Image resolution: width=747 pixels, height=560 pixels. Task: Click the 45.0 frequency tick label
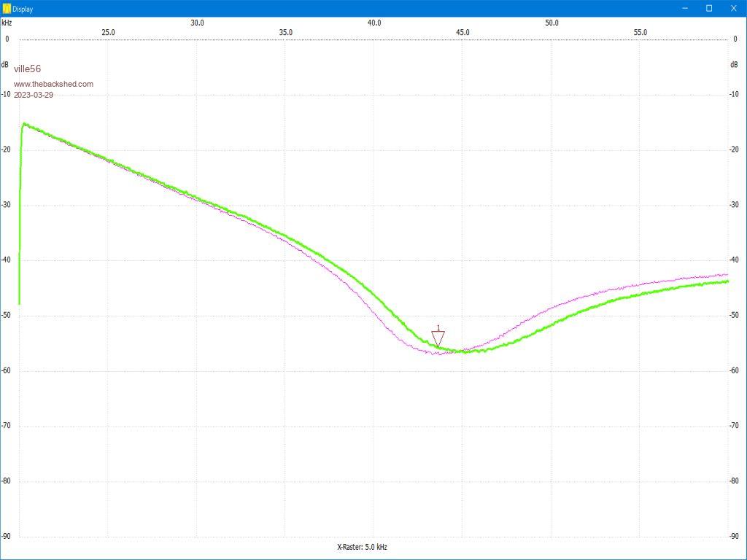(462, 23)
